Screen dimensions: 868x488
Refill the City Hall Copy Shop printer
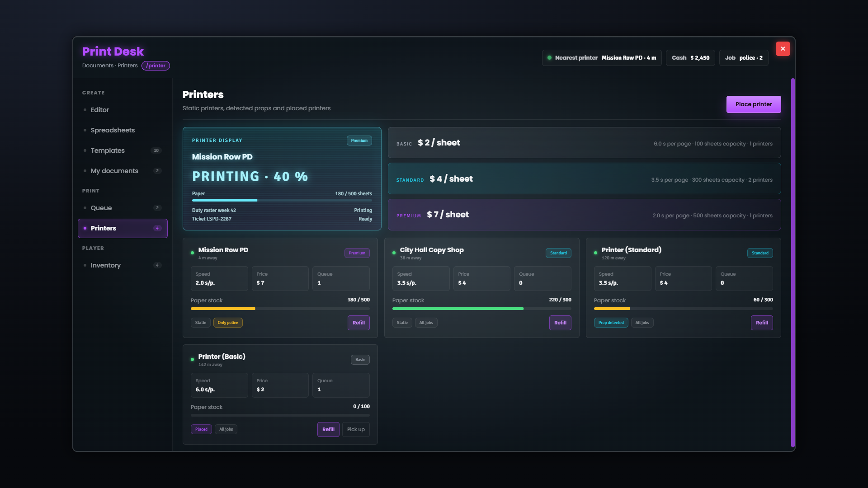(x=560, y=323)
